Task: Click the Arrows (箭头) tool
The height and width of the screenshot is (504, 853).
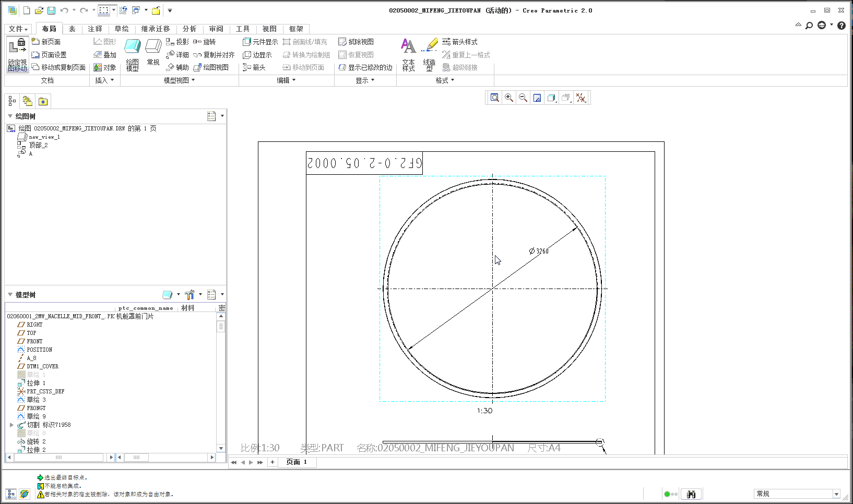Action: (254, 67)
